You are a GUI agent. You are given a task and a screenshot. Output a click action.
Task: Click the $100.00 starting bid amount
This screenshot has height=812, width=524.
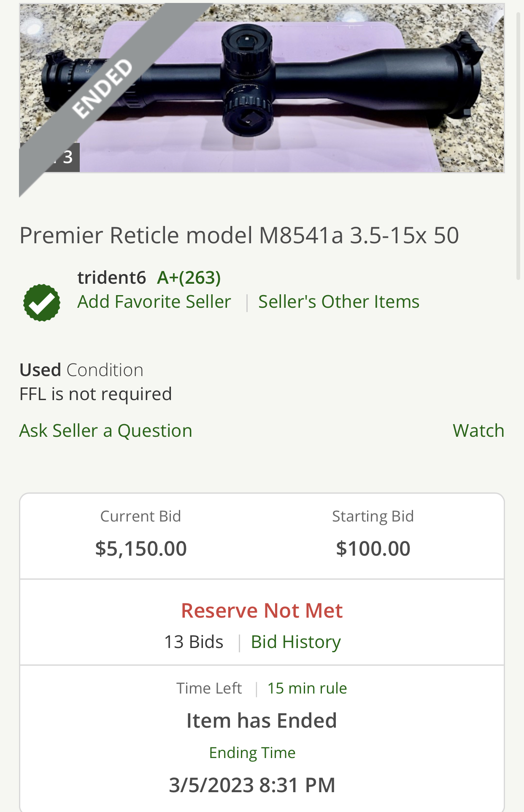coord(373,549)
